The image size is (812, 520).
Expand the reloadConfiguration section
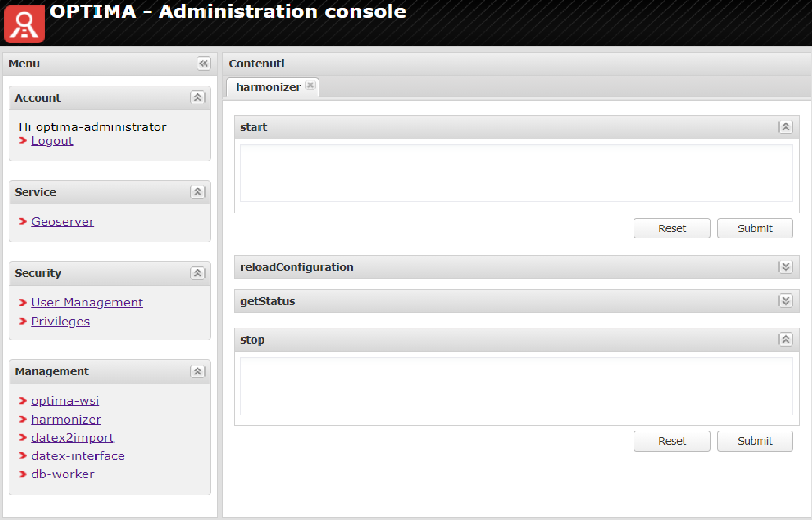[786, 267]
